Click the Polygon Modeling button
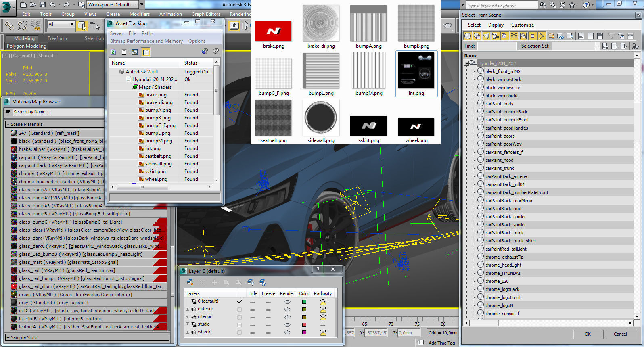This screenshot has width=644, height=347. (x=27, y=46)
